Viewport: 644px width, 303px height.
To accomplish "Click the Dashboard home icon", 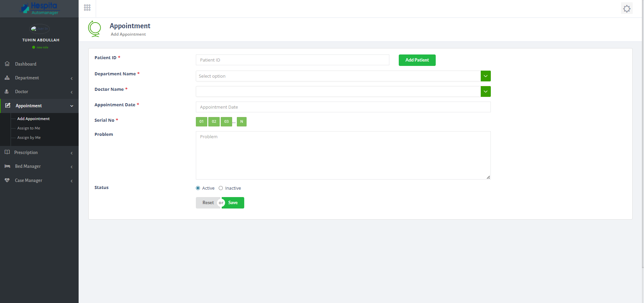I will [x=7, y=64].
